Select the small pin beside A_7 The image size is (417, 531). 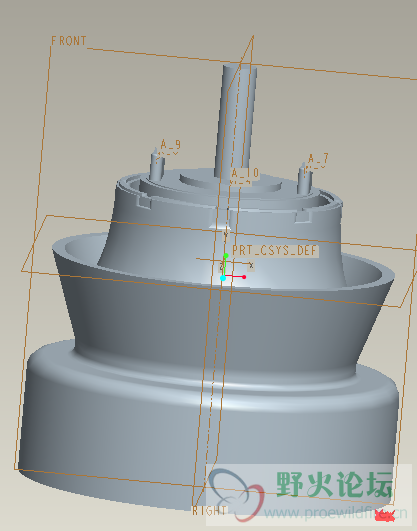tap(304, 179)
